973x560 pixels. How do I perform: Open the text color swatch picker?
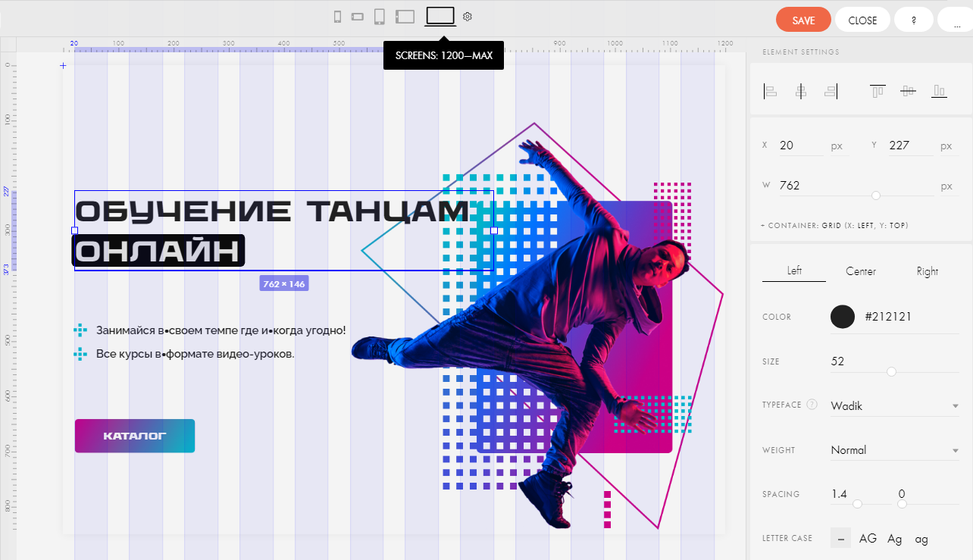click(843, 317)
